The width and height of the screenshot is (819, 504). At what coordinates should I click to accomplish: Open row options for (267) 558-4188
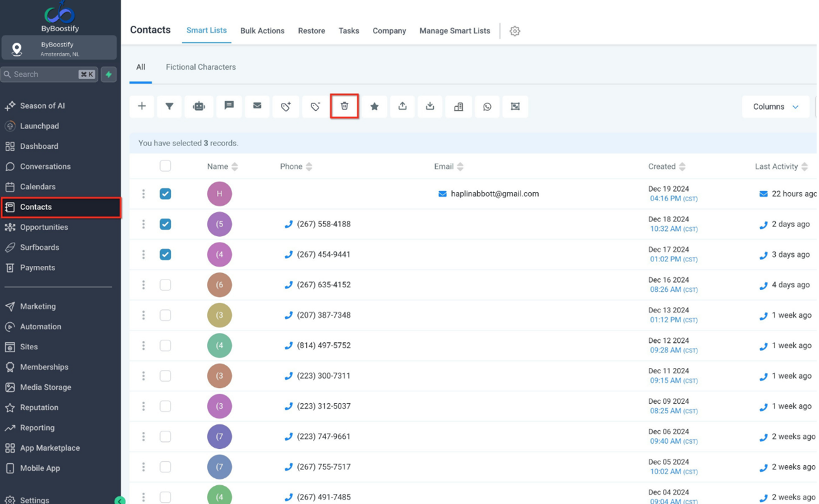point(144,224)
